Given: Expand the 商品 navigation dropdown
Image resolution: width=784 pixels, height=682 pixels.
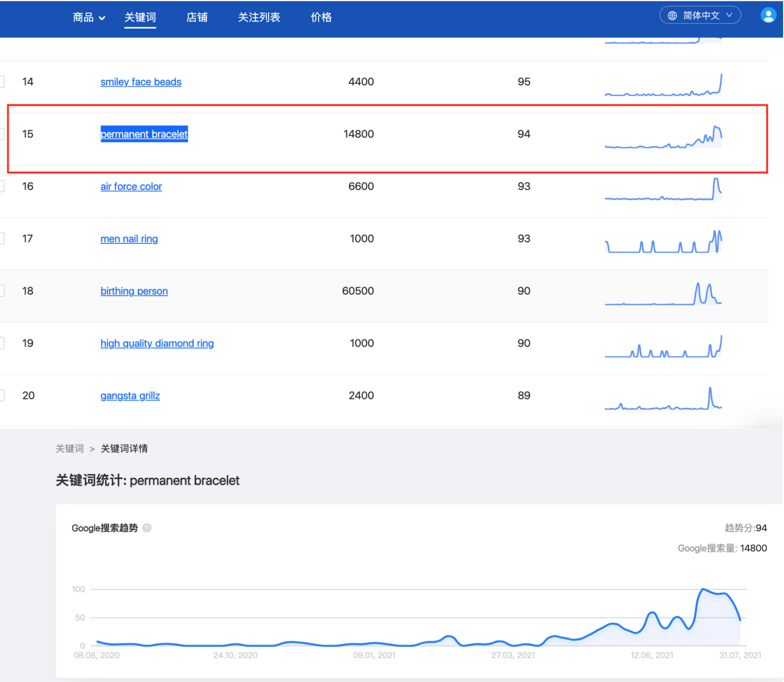Looking at the screenshot, I should click(89, 18).
